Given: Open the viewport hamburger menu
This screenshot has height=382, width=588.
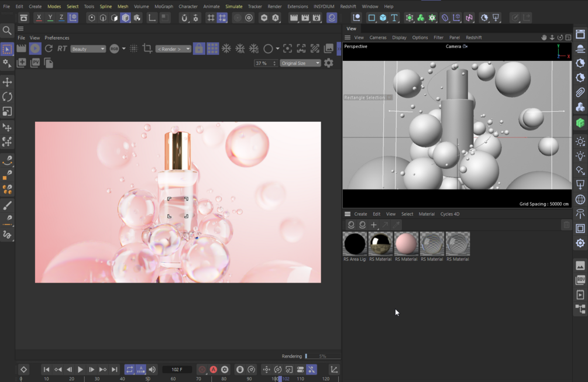Looking at the screenshot, I should [348, 37].
